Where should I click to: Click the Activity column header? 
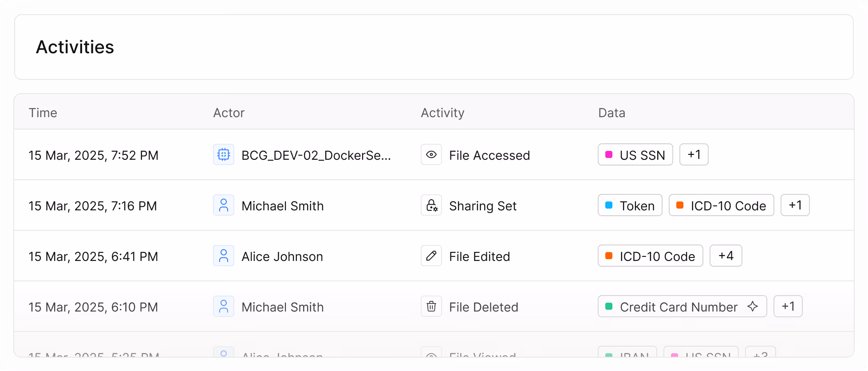click(442, 113)
